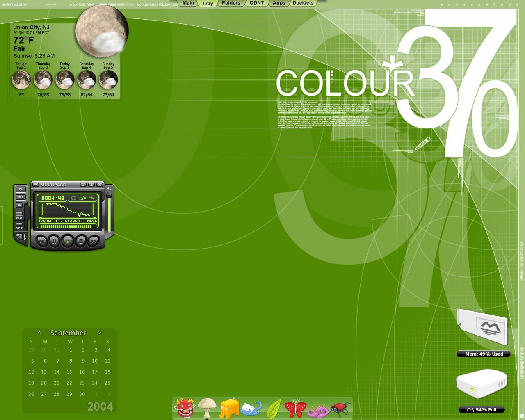Go to next month in calendar
The image size is (525, 420).
pyautogui.click(x=100, y=333)
